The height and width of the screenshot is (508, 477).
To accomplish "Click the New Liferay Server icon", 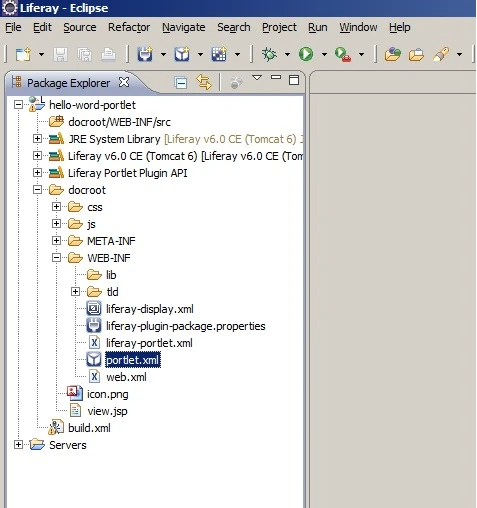I will [x=145, y=54].
